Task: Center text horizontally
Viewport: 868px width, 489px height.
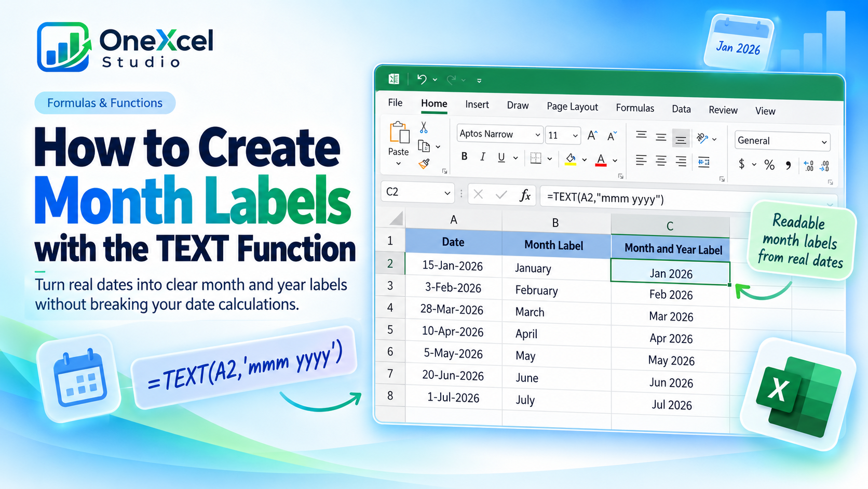Action: click(x=661, y=161)
